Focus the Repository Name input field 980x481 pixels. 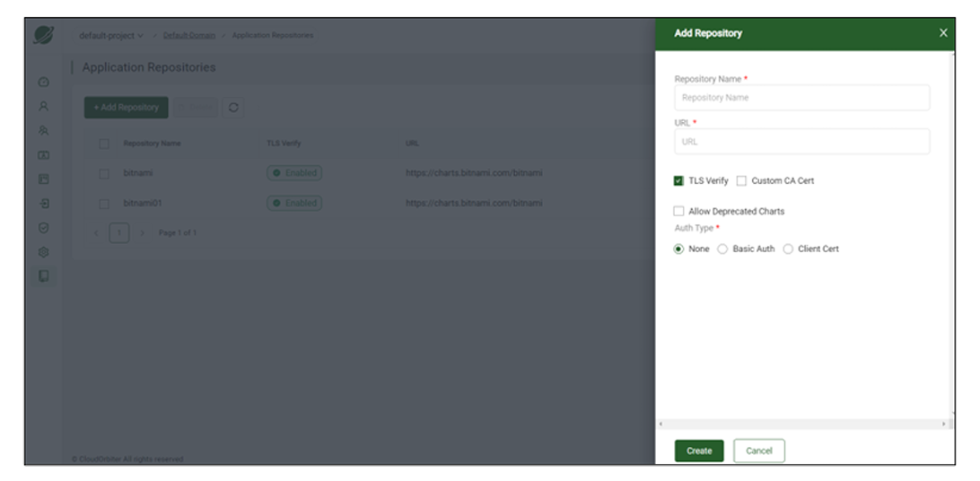click(802, 98)
